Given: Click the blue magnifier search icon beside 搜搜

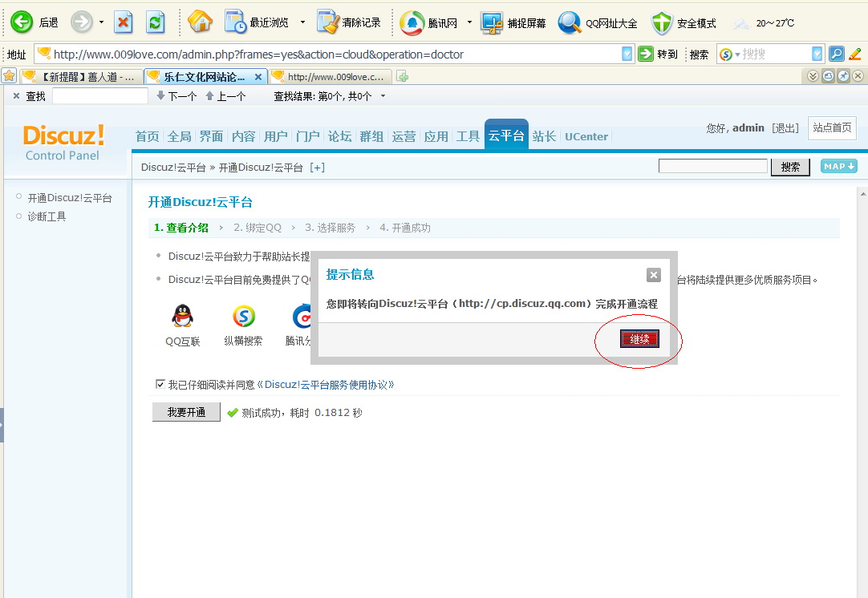Looking at the screenshot, I should tap(837, 54).
